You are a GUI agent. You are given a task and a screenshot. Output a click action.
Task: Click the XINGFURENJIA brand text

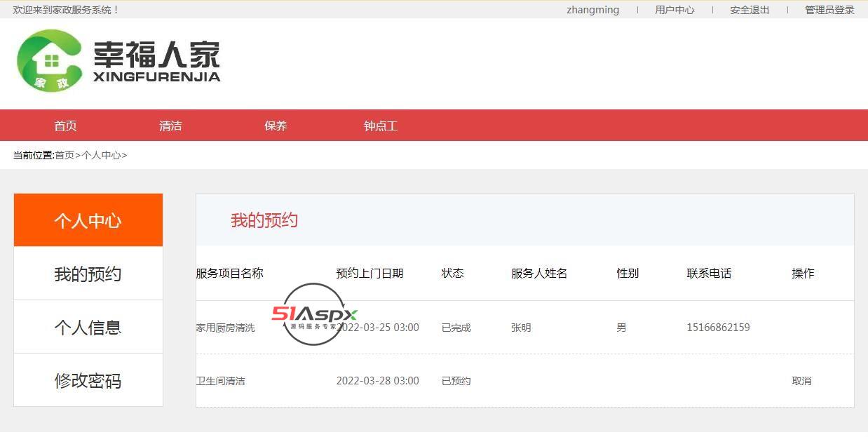pos(156,77)
